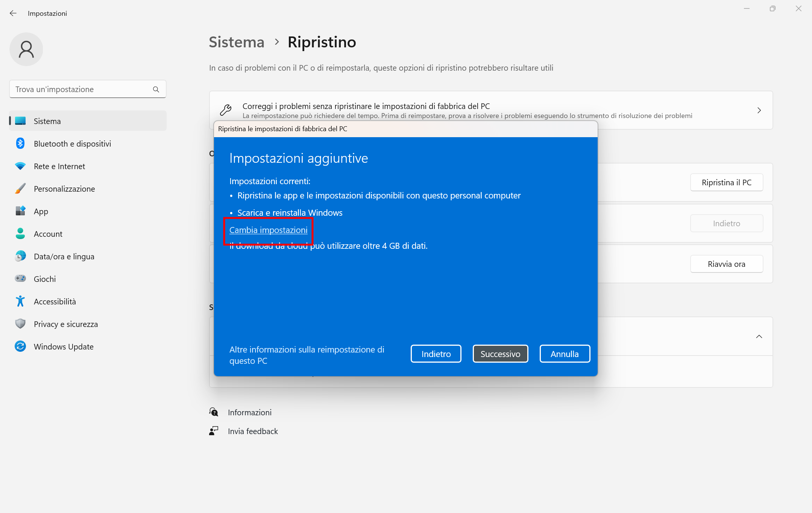Select Sistema in the left sidebar
Screen dimensions: 812x513
47,121
